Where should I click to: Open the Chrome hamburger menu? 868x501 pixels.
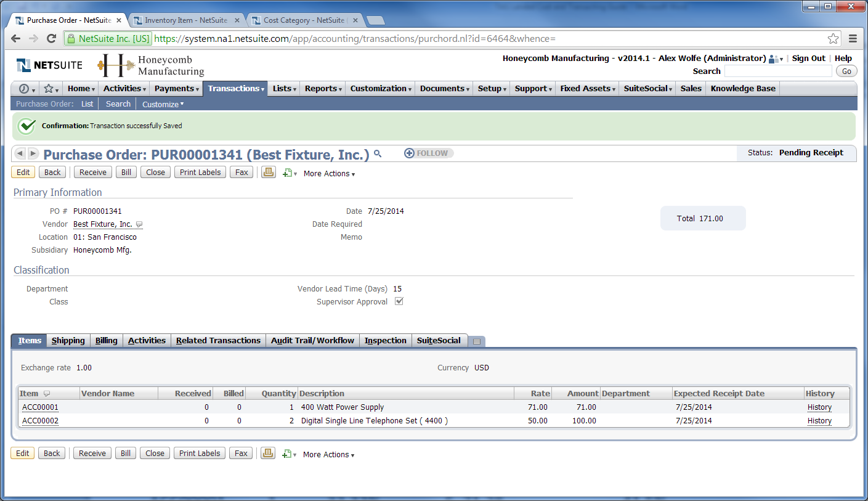pyautogui.click(x=853, y=38)
